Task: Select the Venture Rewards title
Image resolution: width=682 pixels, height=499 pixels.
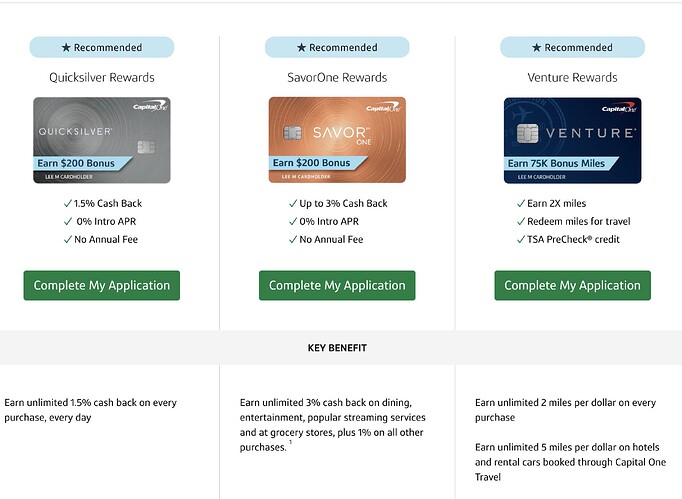Action: pos(572,77)
